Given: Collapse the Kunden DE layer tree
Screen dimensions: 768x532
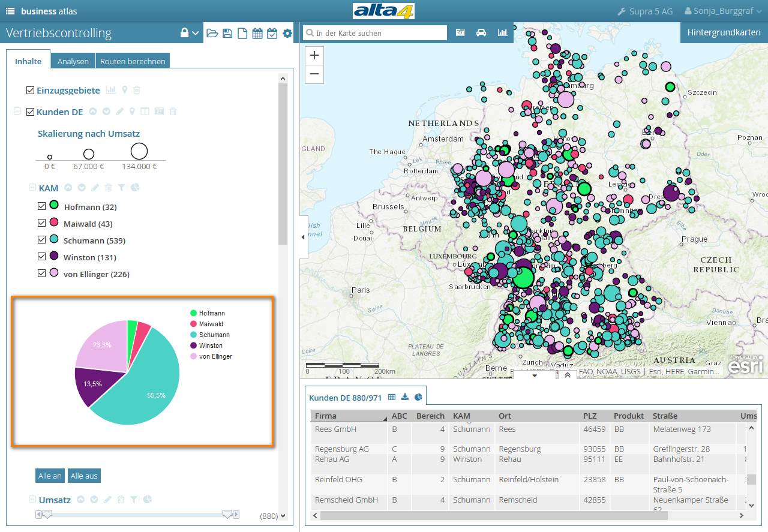Looking at the screenshot, I should tap(17, 112).
